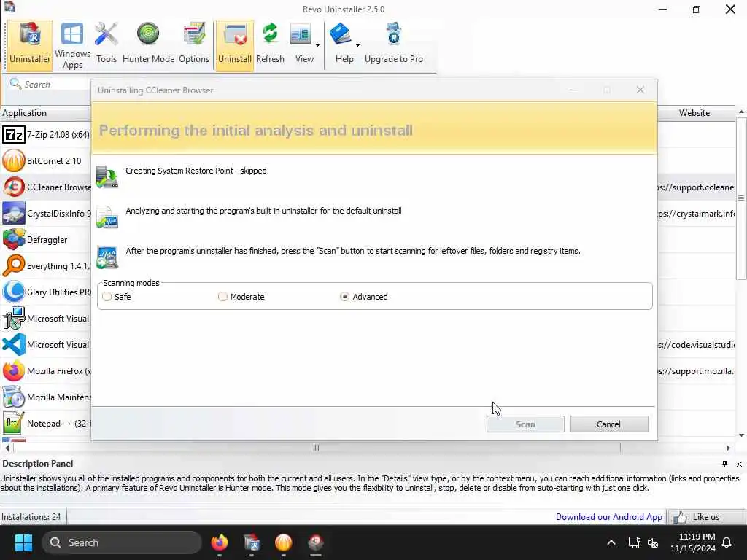
Task: Click the code.visualstudio website text
Action: (x=697, y=345)
